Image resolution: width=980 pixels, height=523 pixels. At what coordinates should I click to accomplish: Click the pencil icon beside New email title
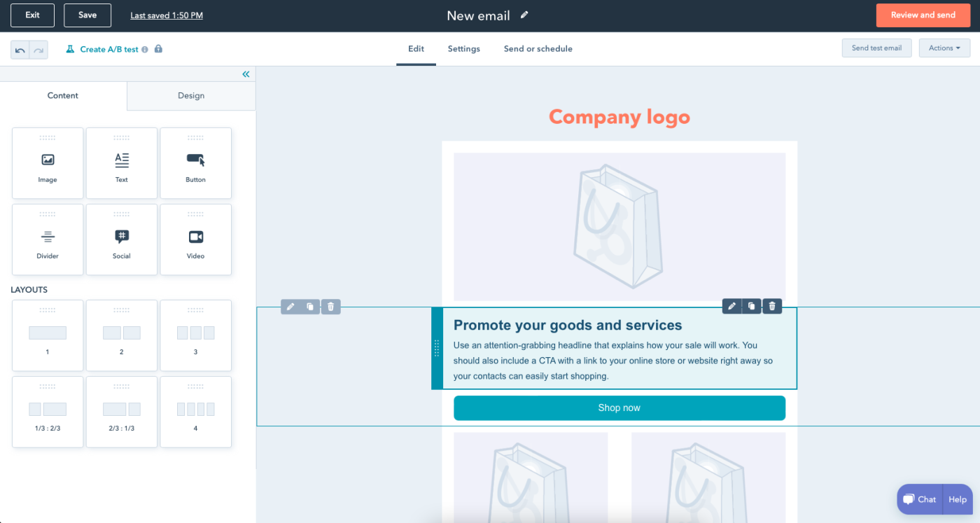tap(524, 15)
